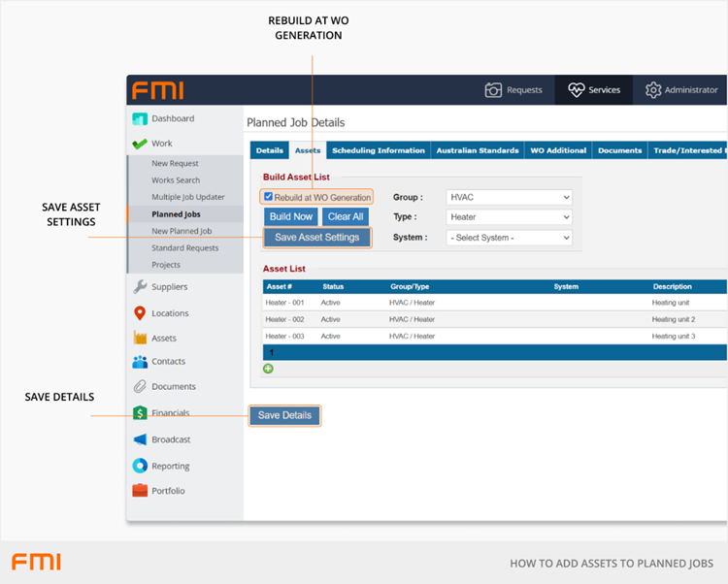Open Financials dollar icon
Viewport: 728px width, 584px height.
[x=140, y=413]
